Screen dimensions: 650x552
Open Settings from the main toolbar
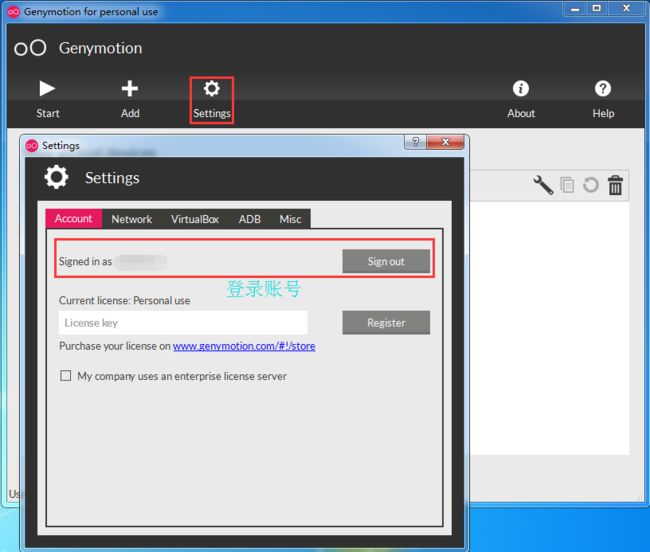coord(212,100)
